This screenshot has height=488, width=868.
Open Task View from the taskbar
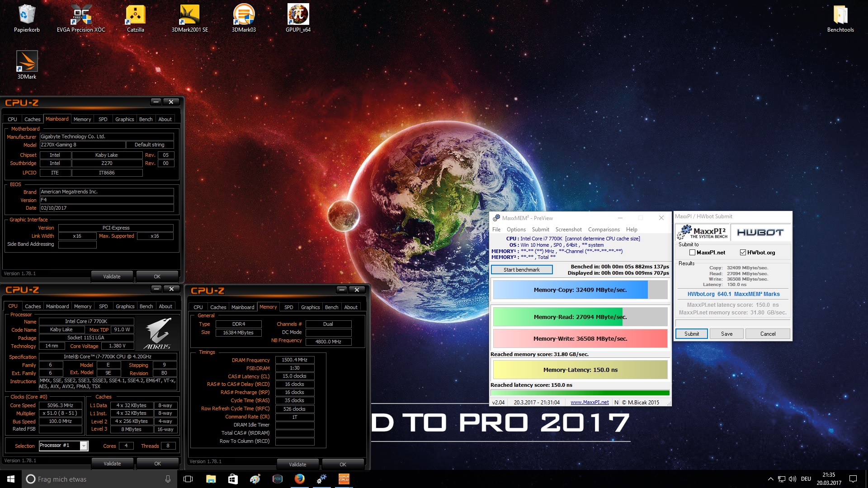point(188,479)
